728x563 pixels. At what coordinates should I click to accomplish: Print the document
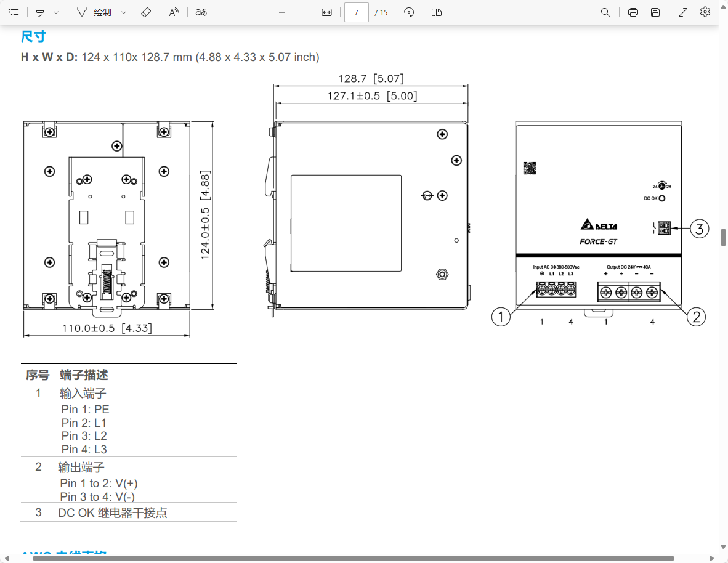point(633,12)
